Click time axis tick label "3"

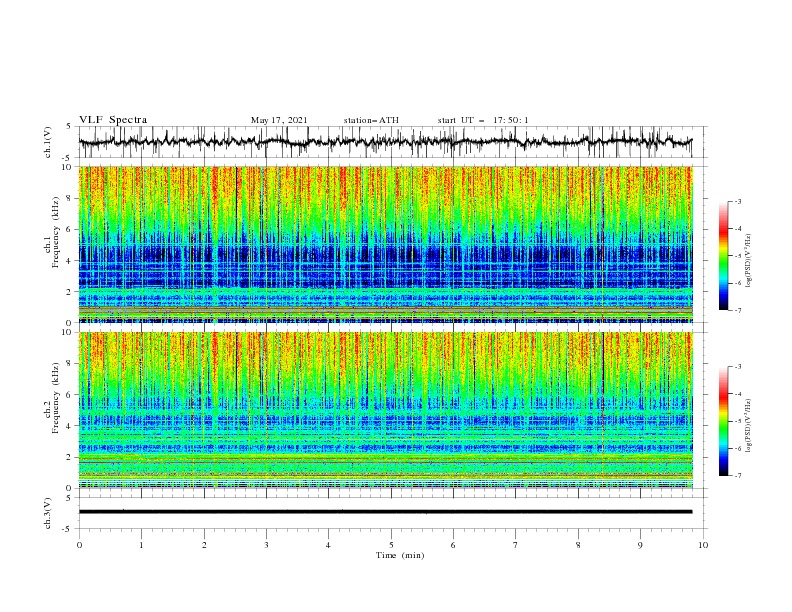(266, 545)
